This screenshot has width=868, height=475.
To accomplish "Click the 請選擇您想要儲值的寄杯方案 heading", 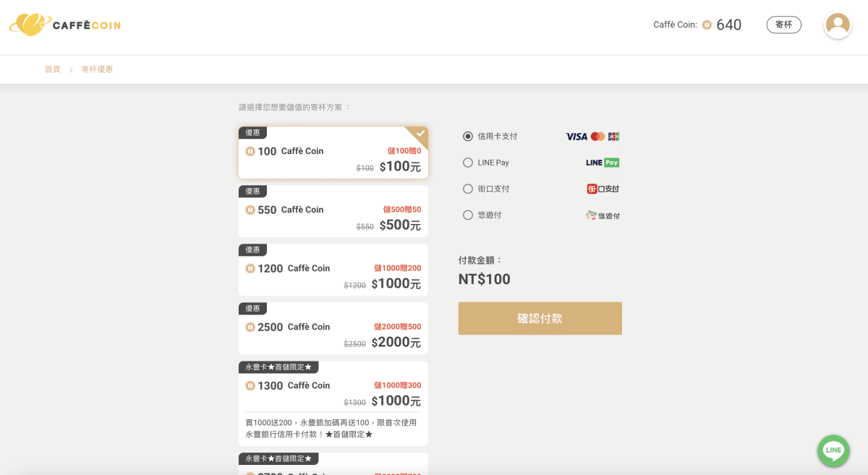I will pyautogui.click(x=294, y=107).
